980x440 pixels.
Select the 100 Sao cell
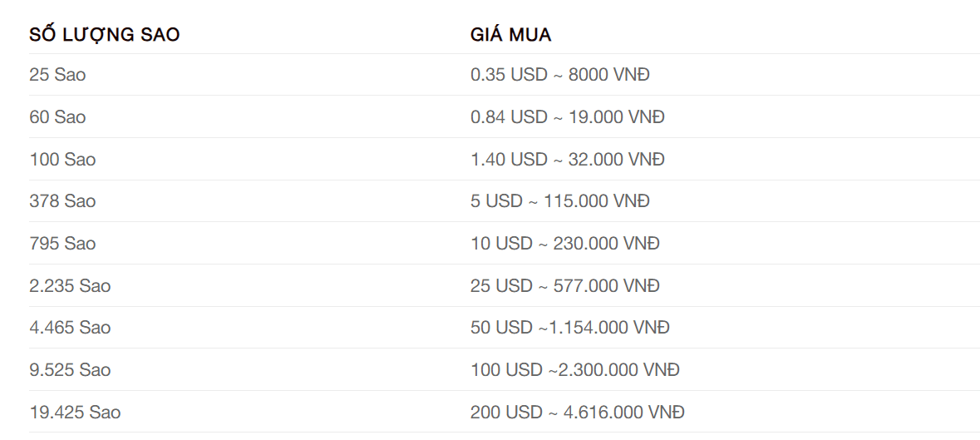(x=62, y=160)
